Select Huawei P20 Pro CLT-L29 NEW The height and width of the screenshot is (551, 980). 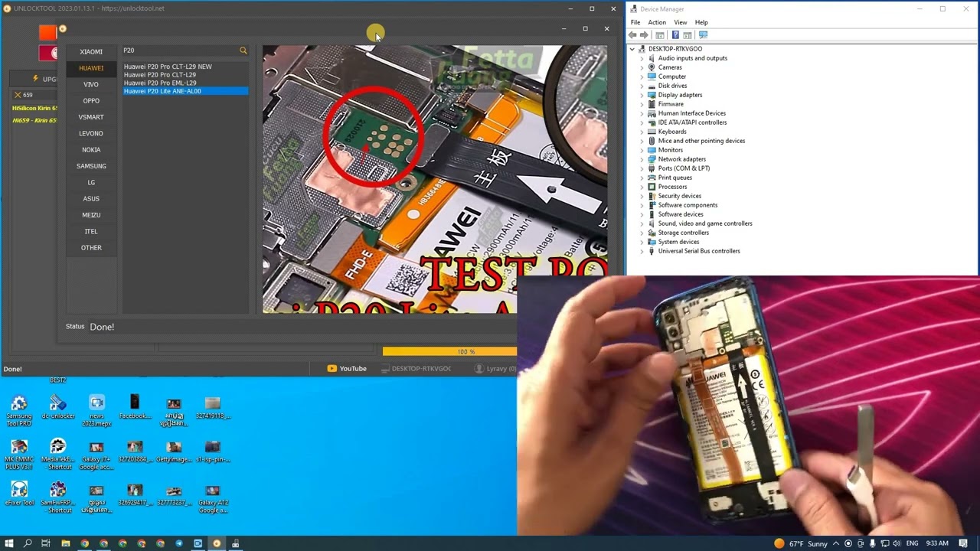coord(168,67)
